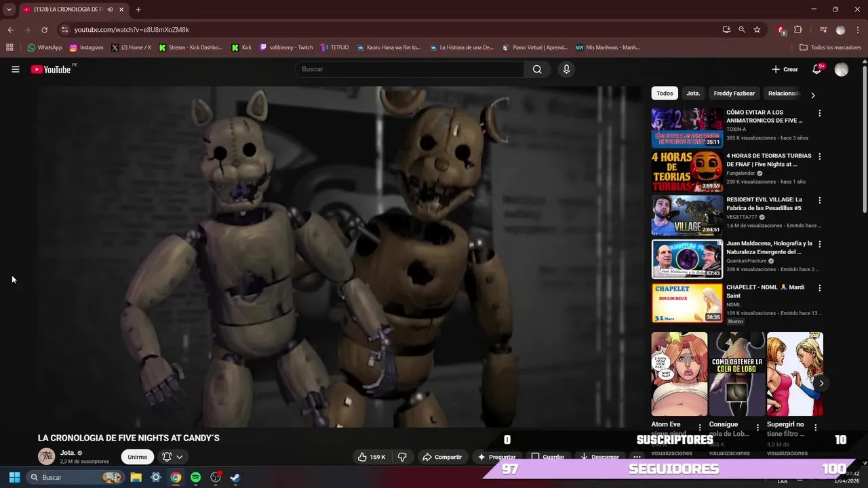Viewport: 868px width, 488px height.
Task: Click the Jota. channel name
Action: [68, 453]
